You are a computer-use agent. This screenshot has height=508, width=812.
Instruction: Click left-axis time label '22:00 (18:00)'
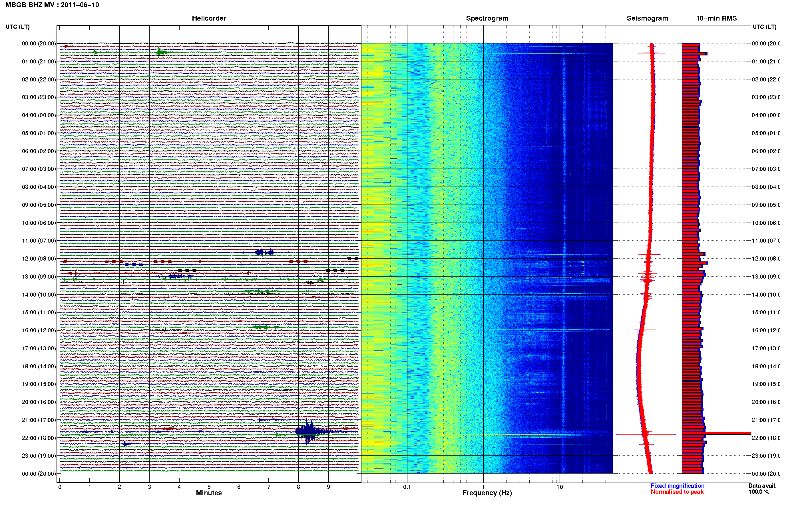click(39, 438)
